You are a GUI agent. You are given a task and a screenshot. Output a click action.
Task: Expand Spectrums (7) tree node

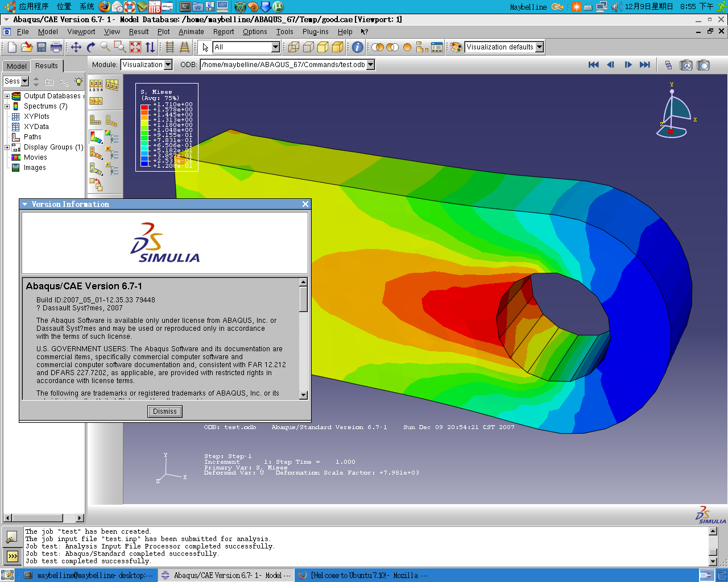click(7, 106)
